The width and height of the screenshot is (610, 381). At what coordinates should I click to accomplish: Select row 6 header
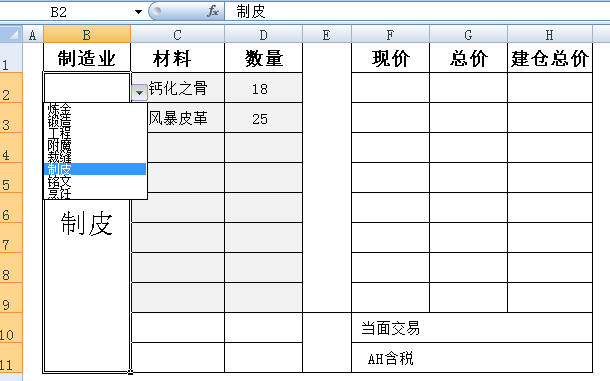[x=11, y=207]
